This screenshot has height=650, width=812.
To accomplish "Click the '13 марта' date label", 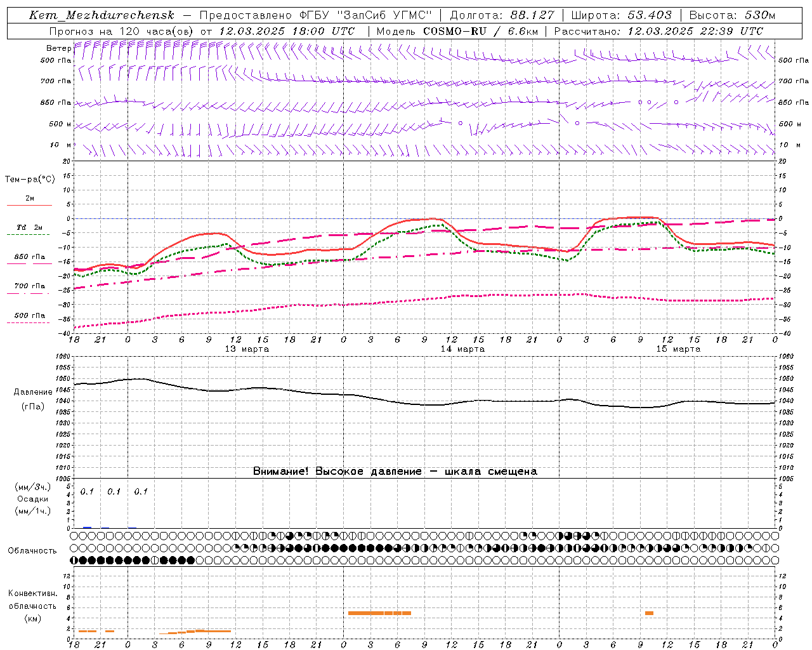I will [247, 349].
